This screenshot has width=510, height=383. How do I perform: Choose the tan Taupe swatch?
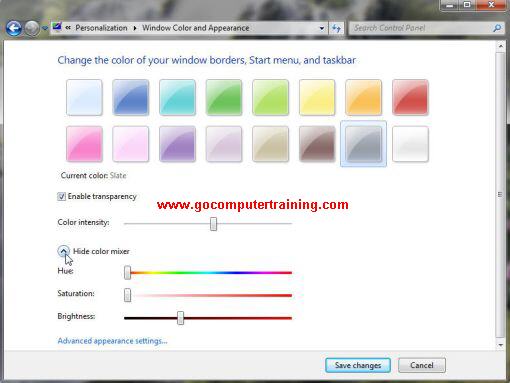pos(270,144)
